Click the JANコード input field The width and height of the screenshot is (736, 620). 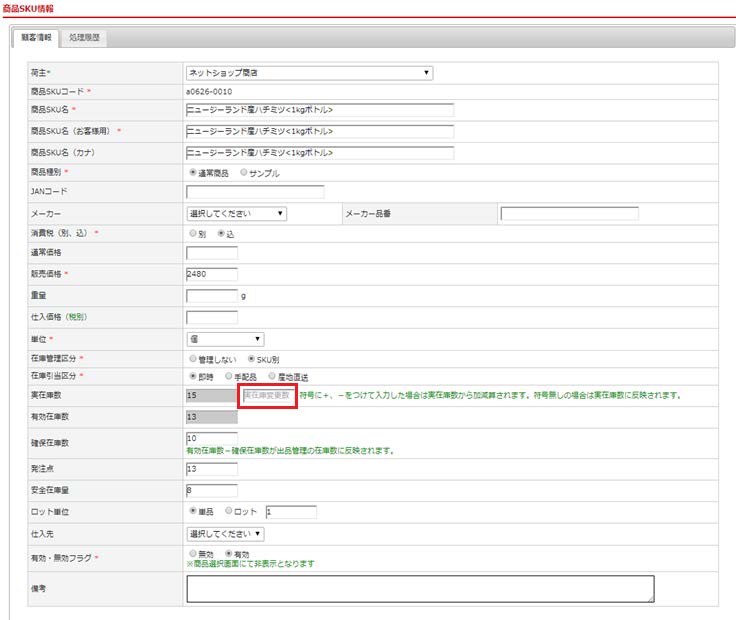pyautogui.click(x=255, y=192)
